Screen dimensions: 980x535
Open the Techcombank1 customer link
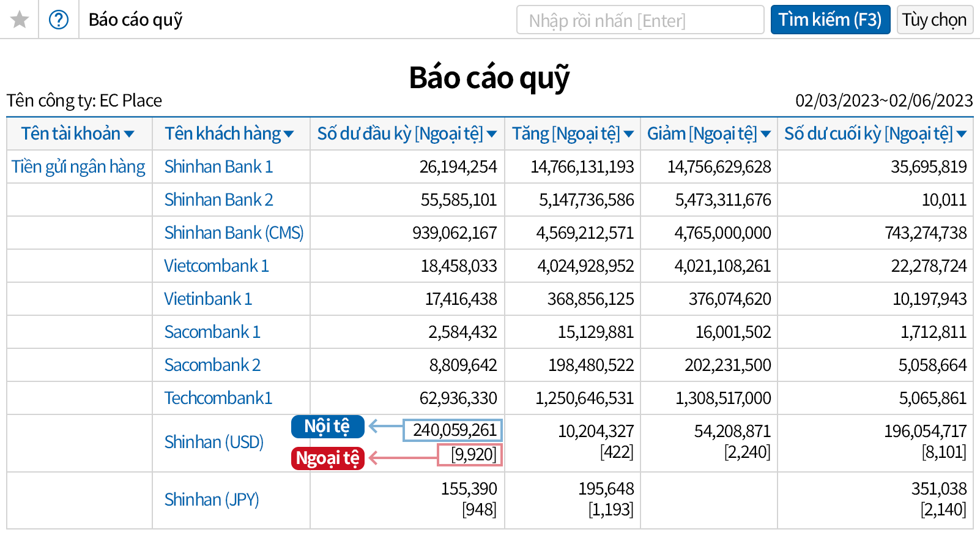click(218, 398)
